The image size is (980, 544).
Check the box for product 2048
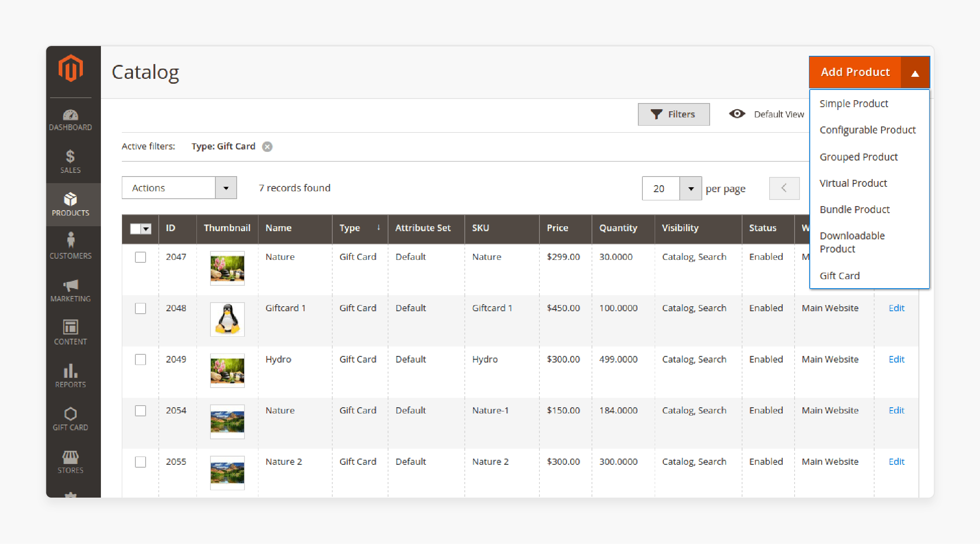point(141,308)
